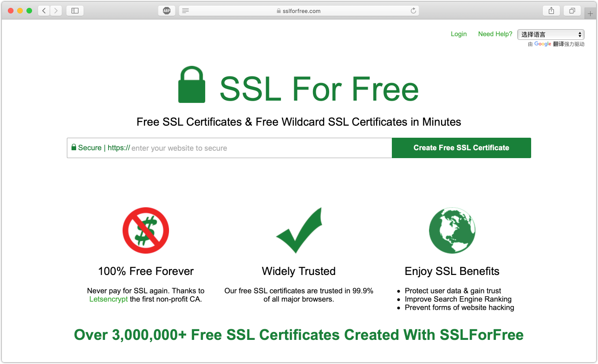Image resolution: width=598 pixels, height=364 pixels.
Task: Close the Safari window
Action: pos(11,11)
